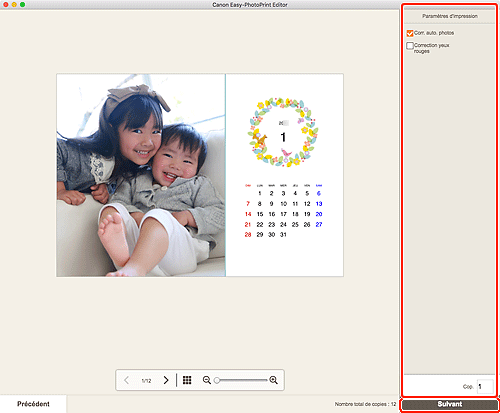Uncheck Corr. auto. photos checkbox
This screenshot has height=413, width=500.
click(x=410, y=33)
